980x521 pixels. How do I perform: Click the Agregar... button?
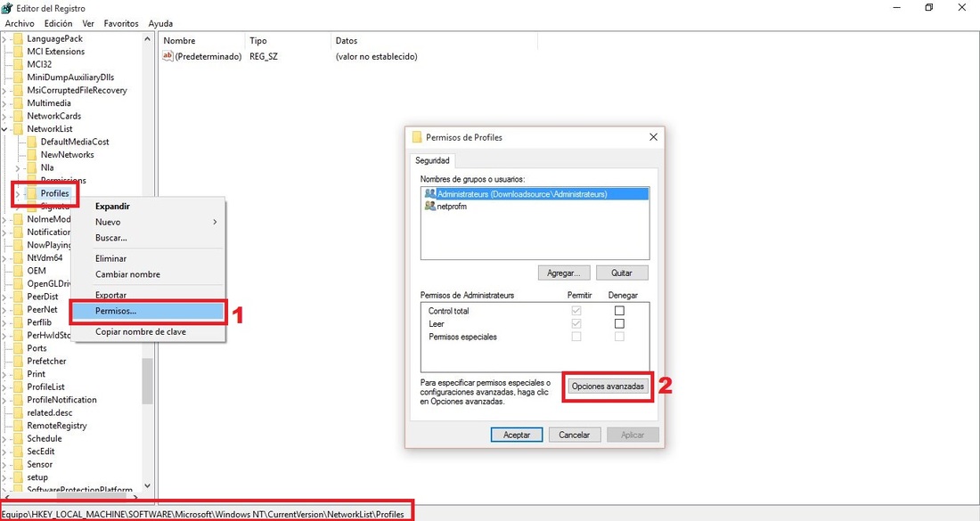564,273
